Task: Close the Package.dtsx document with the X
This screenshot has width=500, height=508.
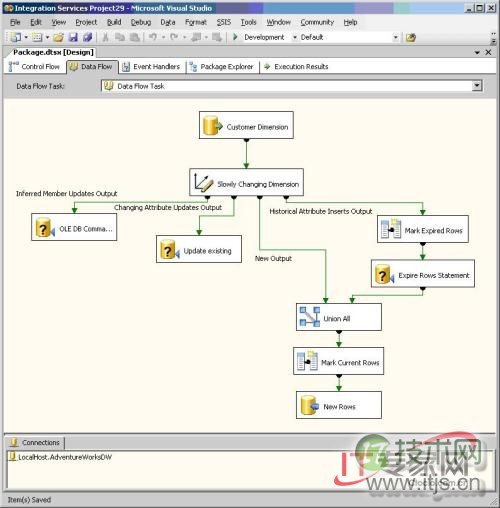Action: [488, 52]
